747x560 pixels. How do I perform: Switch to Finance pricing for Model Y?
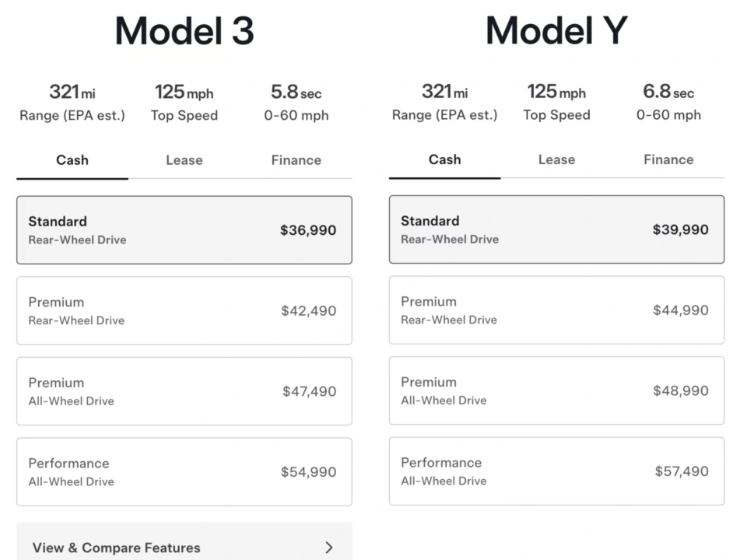[x=668, y=159]
